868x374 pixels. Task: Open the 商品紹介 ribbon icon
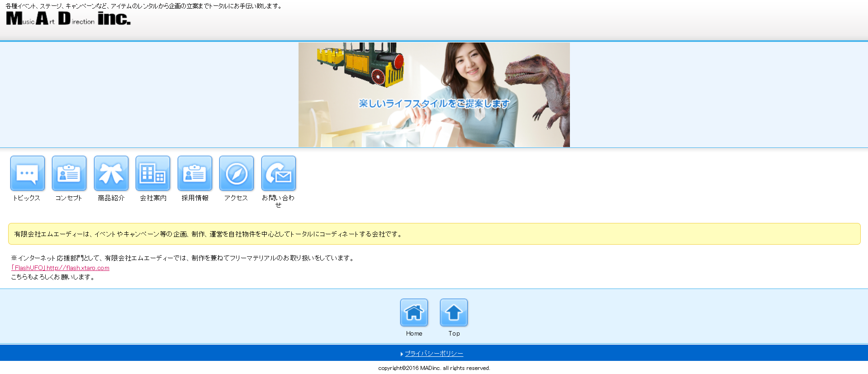111,173
